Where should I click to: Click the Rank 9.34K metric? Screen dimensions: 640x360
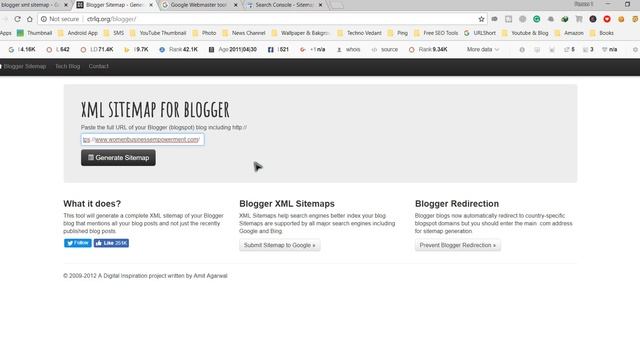pos(428,49)
